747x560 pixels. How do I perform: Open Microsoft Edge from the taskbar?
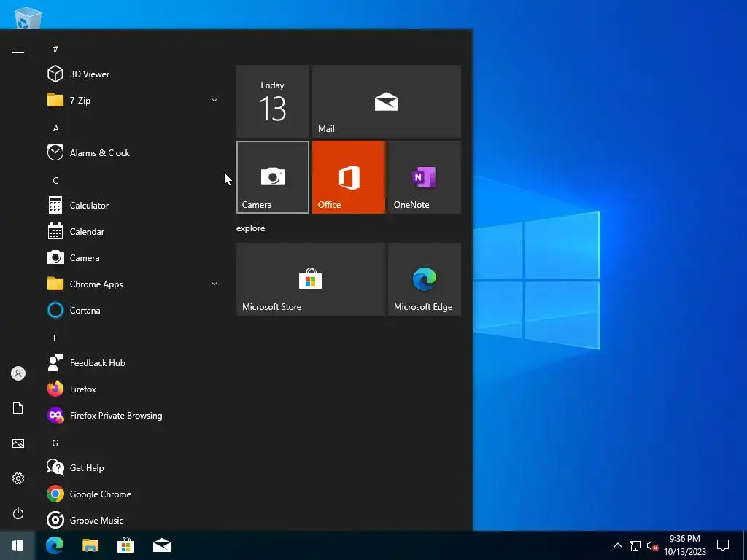pyautogui.click(x=55, y=545)
